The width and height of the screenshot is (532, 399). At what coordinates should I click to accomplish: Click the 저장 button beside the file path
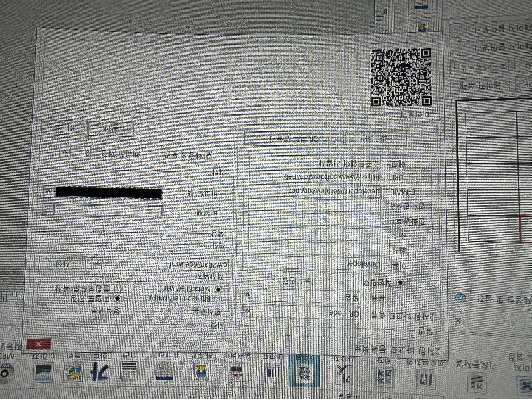[x=63, y=264]
